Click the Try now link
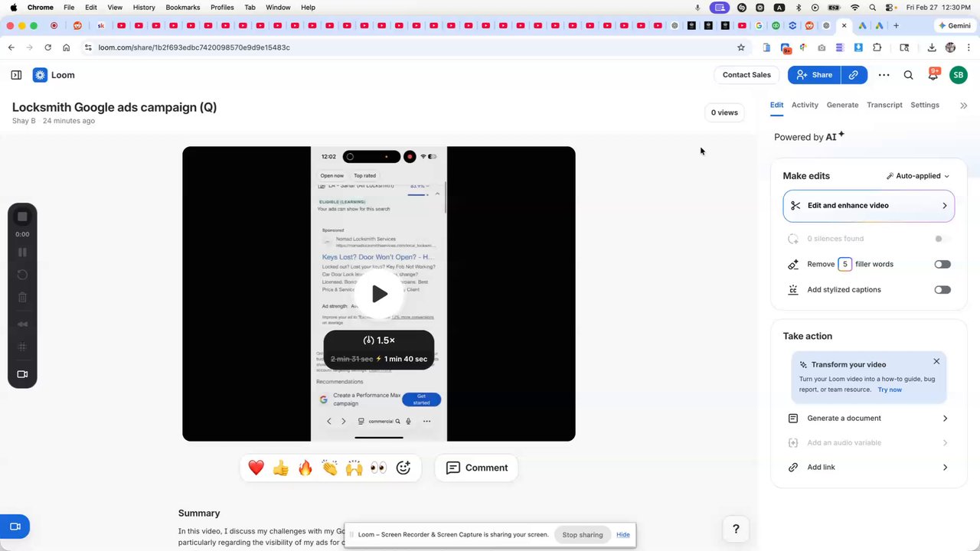The width and height of the screenshot is (980, 551). [890, 390]
